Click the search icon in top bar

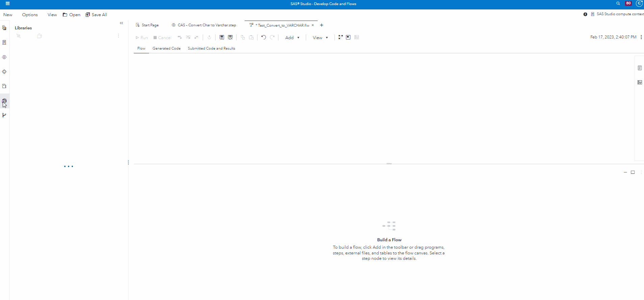[x=618, y=3]
